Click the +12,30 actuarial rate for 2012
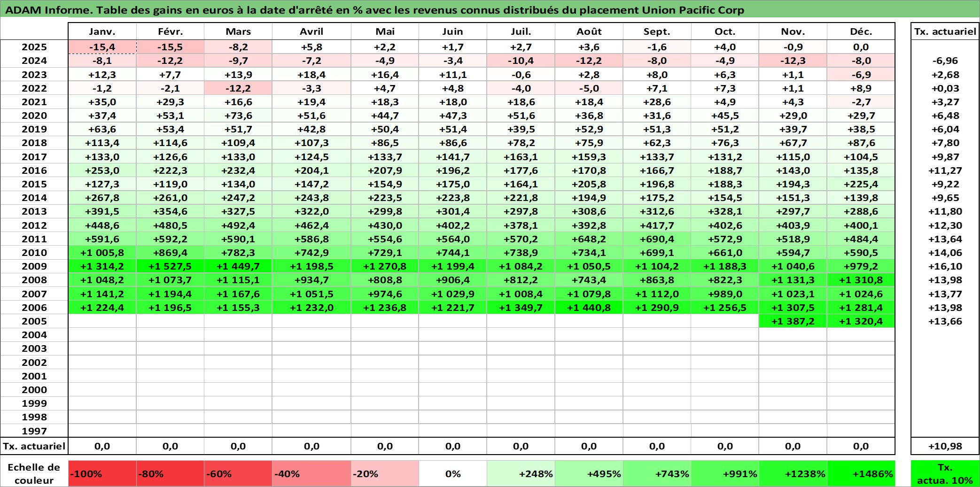This screenshot has width=980, height=487. (x=945, y=225)
